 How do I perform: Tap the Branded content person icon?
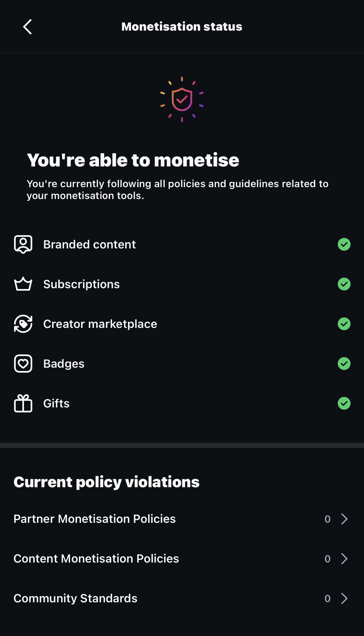click(x=23, y=244)
